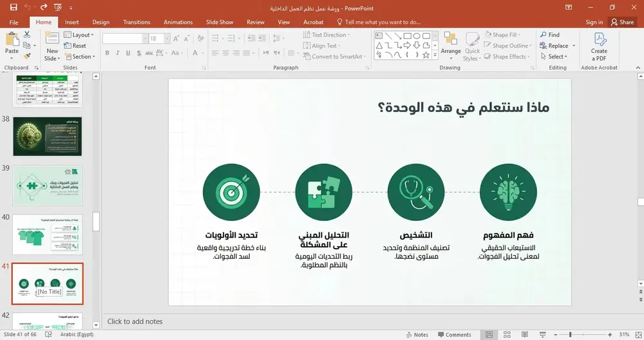Toggle the Notes pane from status bar
644x340 pixels.
[x=417, y=335]
